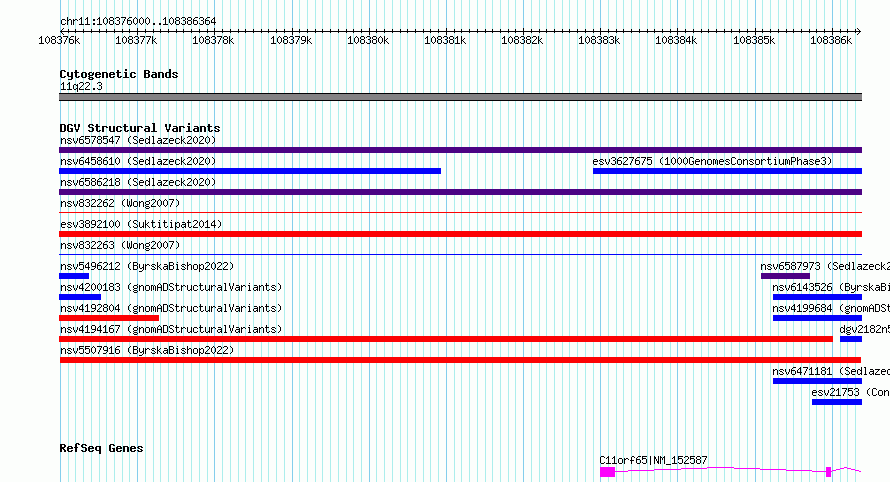Click the RefSeq Genes track title
The image size is (890, 482).
coord(101,448)
